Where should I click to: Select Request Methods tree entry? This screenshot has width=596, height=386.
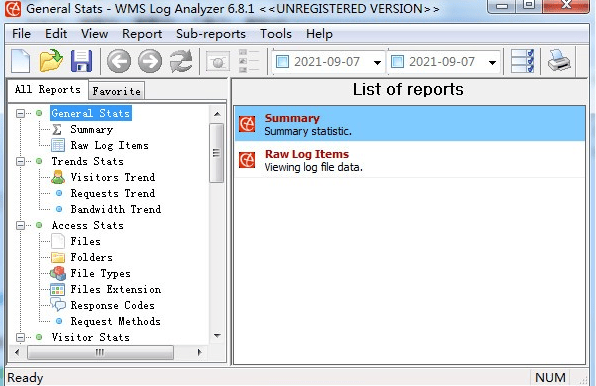pos(116,321)
